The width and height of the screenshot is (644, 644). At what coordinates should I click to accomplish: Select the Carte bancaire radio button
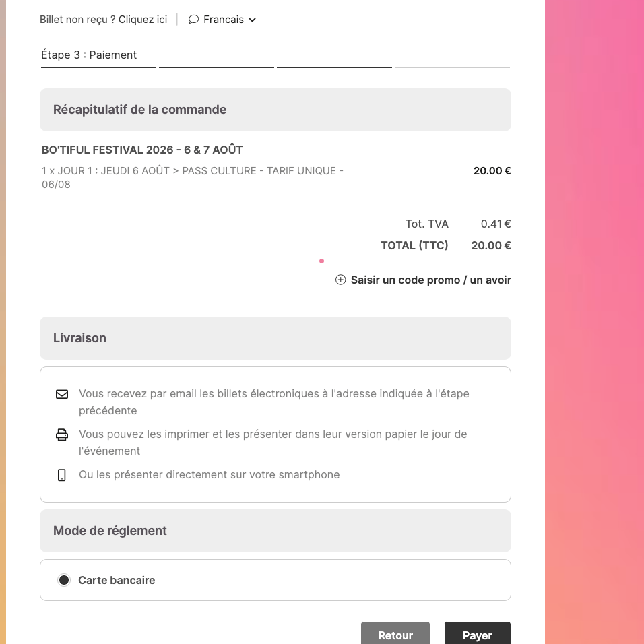coord(64,580)
